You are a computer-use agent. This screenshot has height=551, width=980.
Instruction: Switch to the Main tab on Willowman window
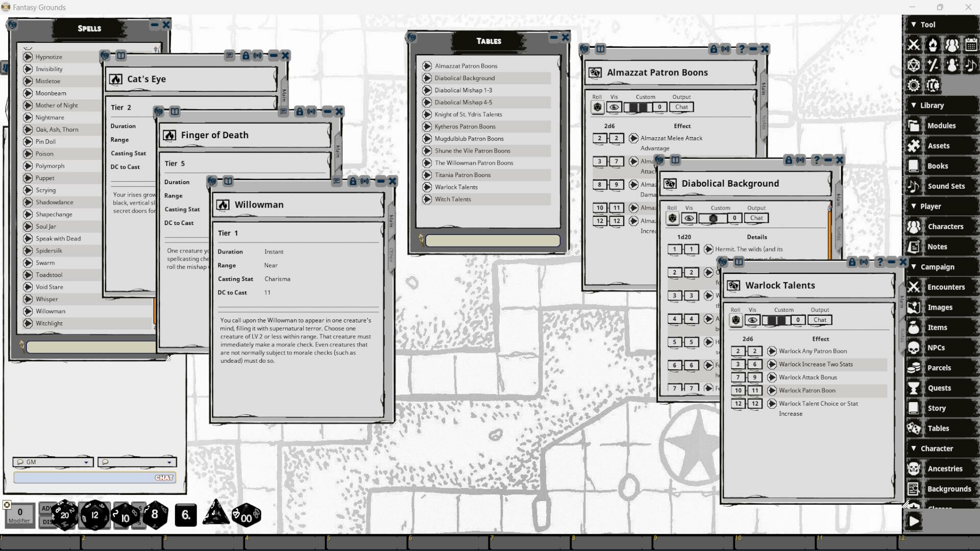click(x=391, y=218)
